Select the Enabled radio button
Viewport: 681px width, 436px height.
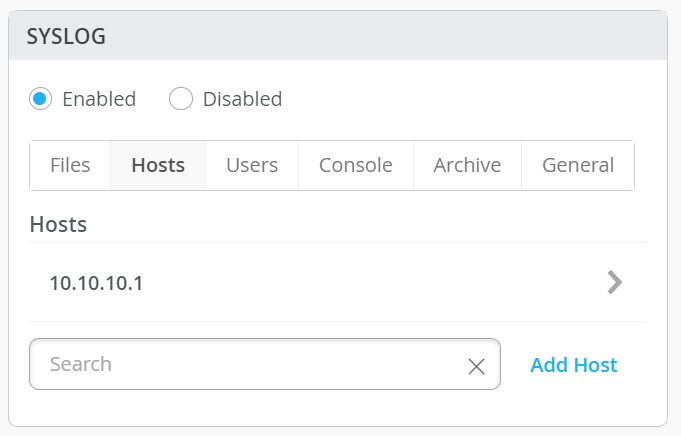tap(41, 99)
